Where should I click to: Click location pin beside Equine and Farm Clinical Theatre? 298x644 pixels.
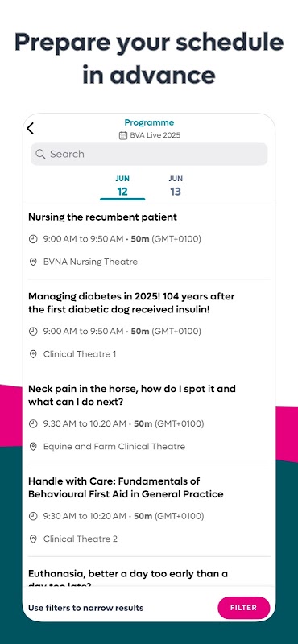pyautogui.click(x=33, y=447)
